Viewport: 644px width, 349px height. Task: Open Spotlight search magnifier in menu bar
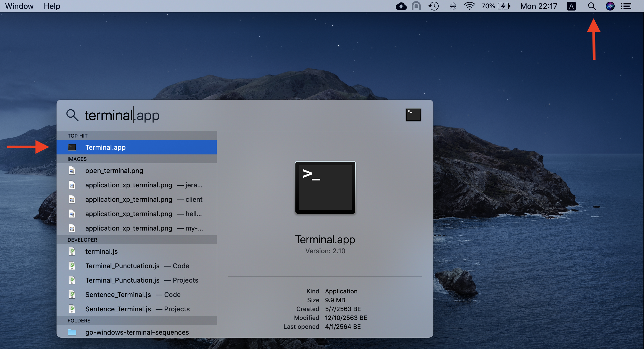click(x=592, y=6)
